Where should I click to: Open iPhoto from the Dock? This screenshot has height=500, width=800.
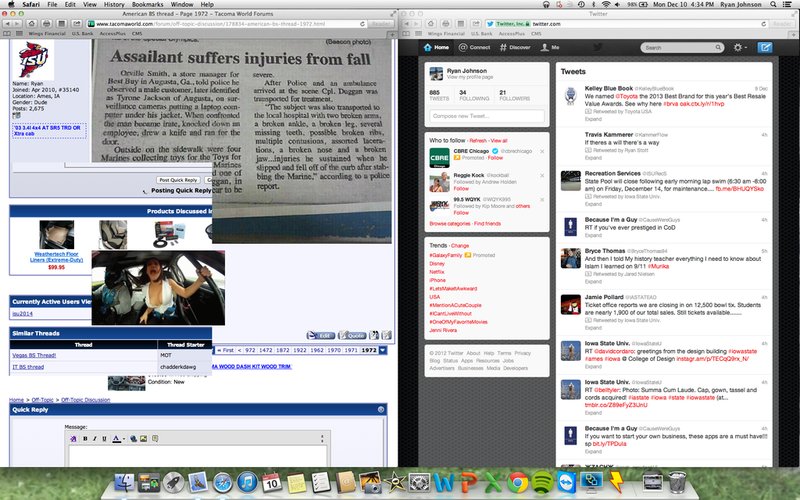coord(370,482)
